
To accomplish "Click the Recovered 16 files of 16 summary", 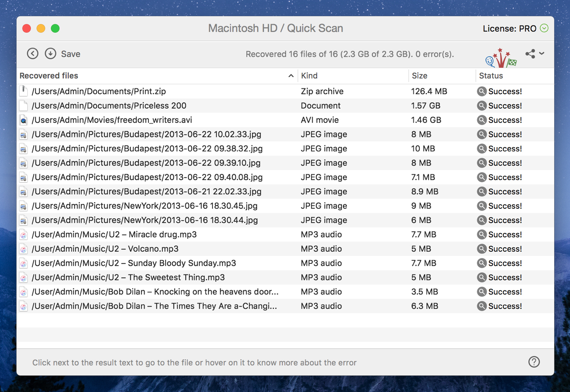I will (350, 54).
